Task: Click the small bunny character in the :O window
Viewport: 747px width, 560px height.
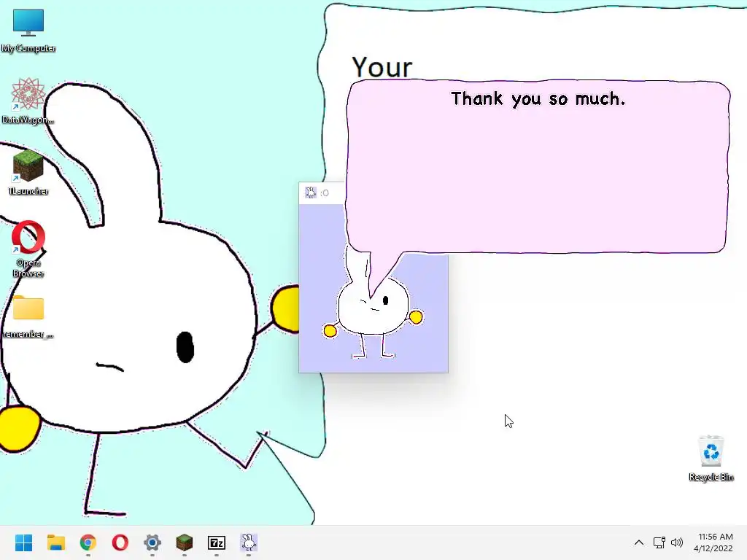Action: 373,314
